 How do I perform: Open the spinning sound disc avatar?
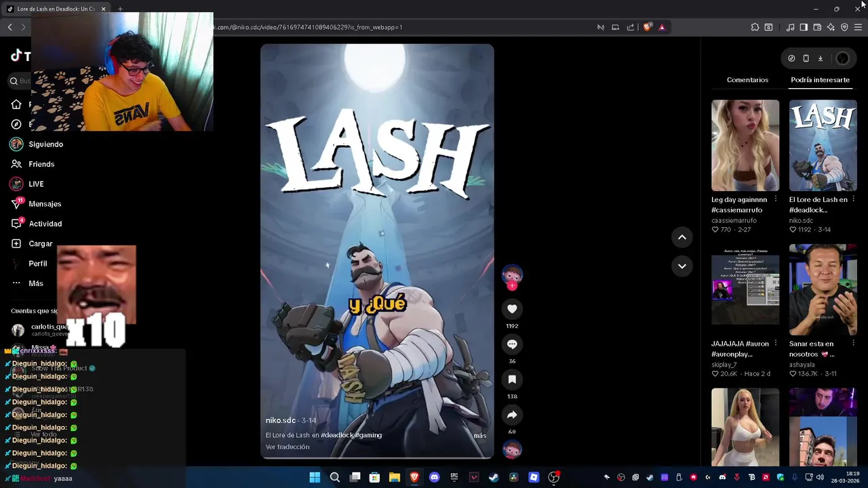512,449
